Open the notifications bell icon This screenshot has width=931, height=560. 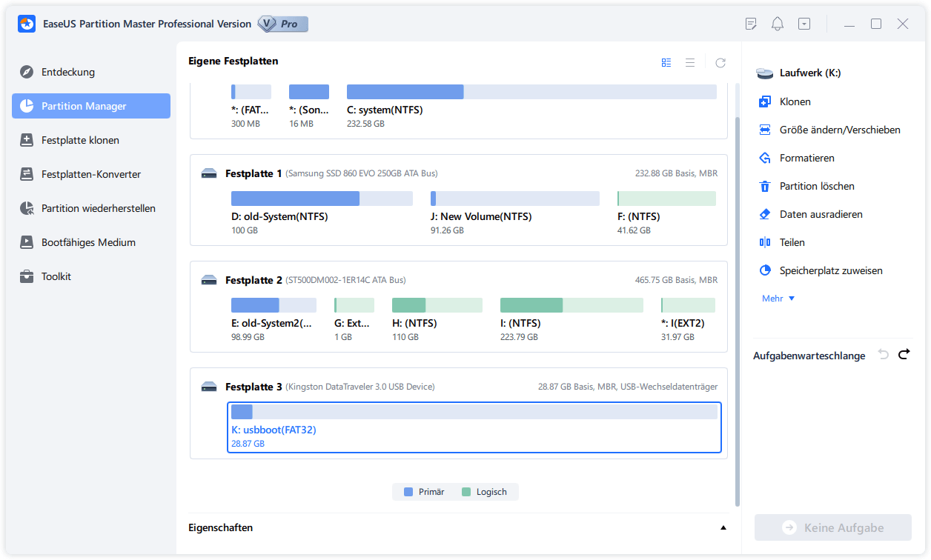[778, 24]
